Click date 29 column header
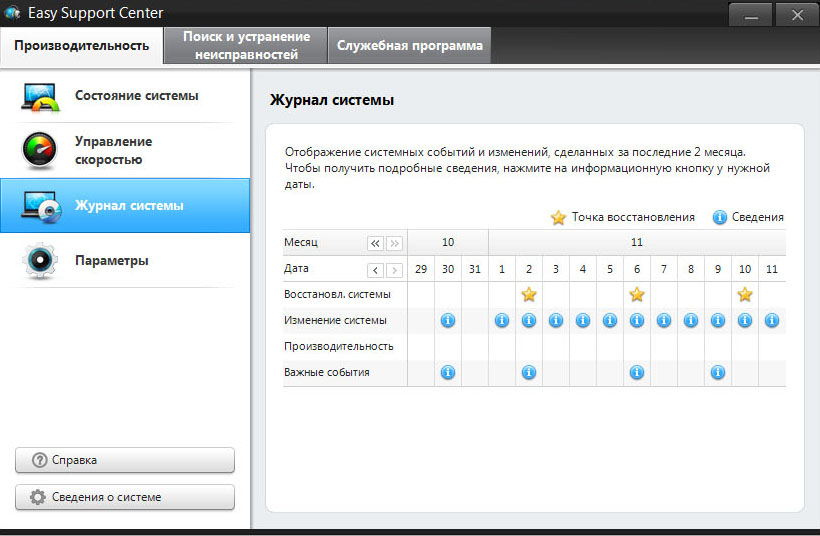Screen dimensions: 820x536 coord(421,269)
